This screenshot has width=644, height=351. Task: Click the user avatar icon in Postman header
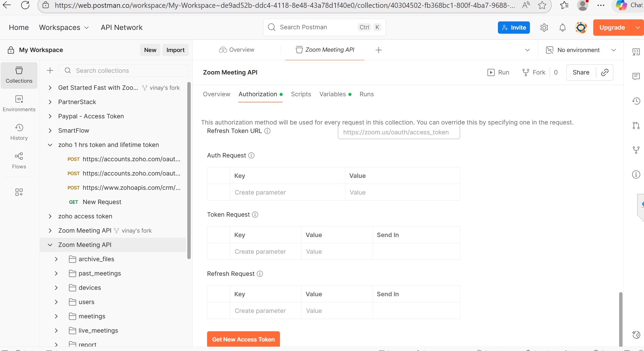pos(581,28)
